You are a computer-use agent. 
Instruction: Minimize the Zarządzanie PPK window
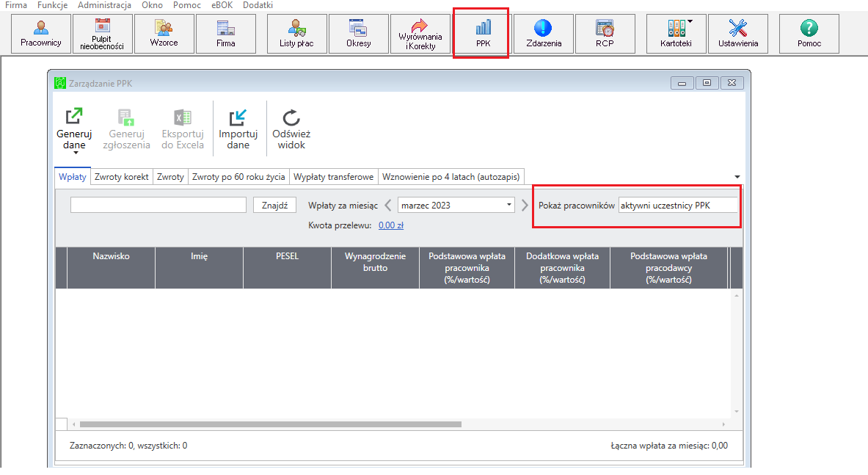pyautogui.click(x=682, y=83)
